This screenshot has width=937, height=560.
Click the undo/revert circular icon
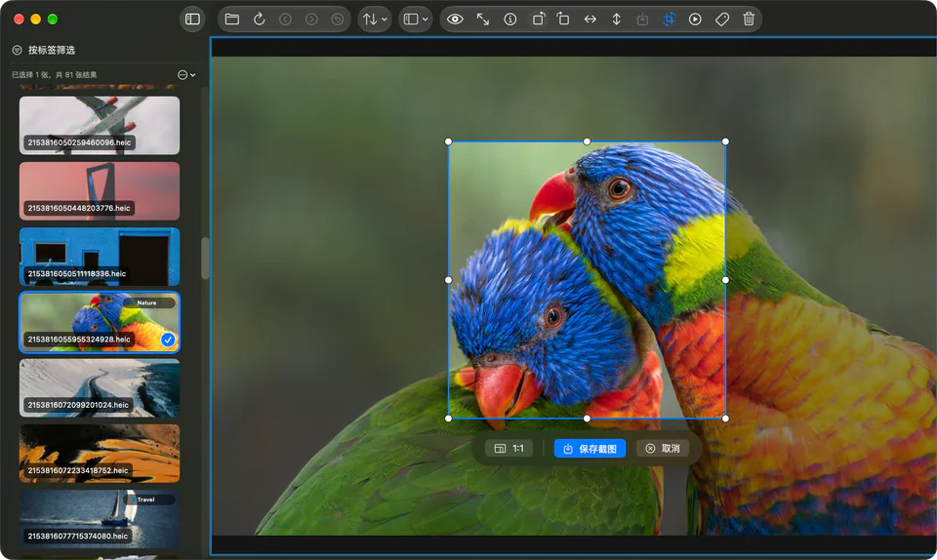click(x=338, y=20)
